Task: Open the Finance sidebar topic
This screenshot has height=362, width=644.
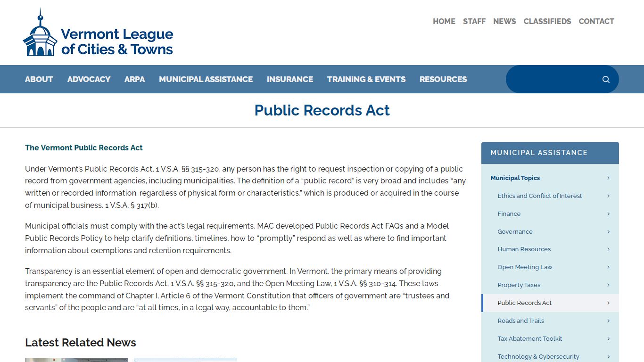Action: [x=509, y=214]
